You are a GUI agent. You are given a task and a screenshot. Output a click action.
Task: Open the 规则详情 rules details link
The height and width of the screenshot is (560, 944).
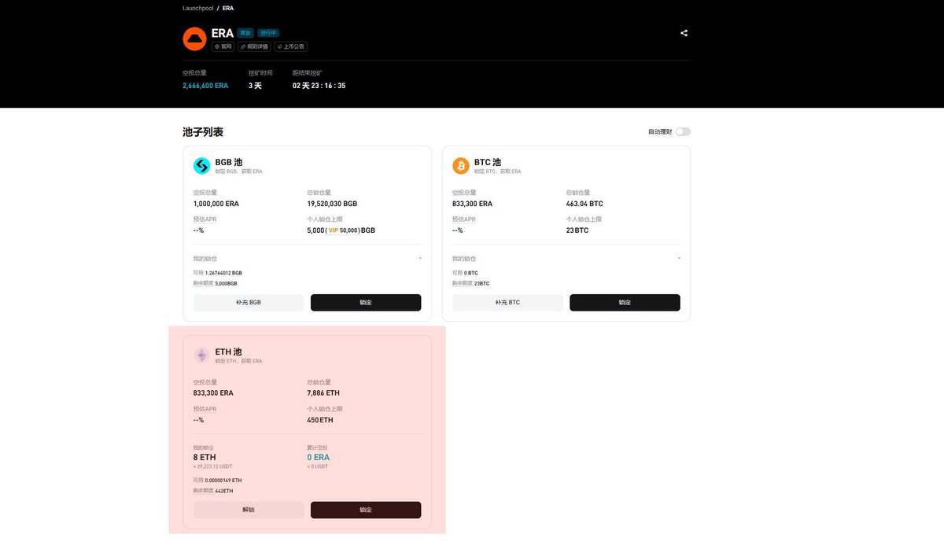coord(255,46)
